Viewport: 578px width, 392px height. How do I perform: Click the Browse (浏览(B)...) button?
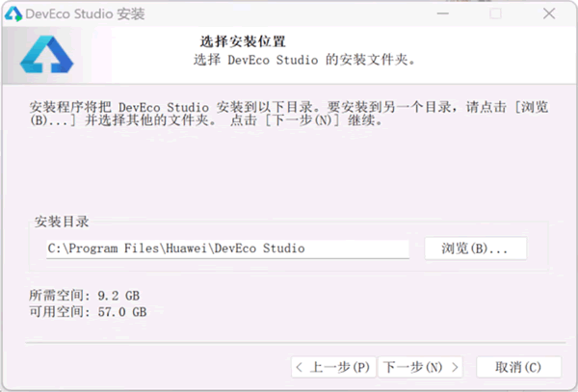click(x=476, y=248)
